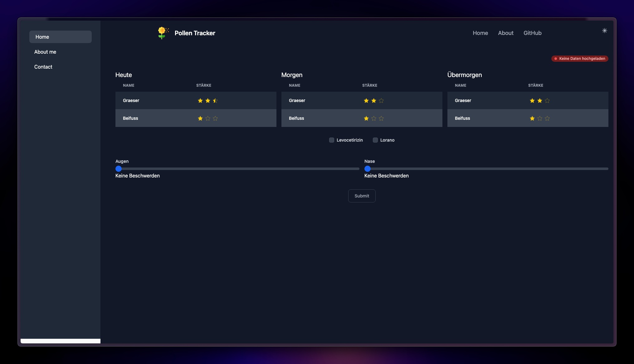Click first star in Heute Beifuss row
Image resolution: width=634 pixels, height=364 pixels.
point(200,119)
